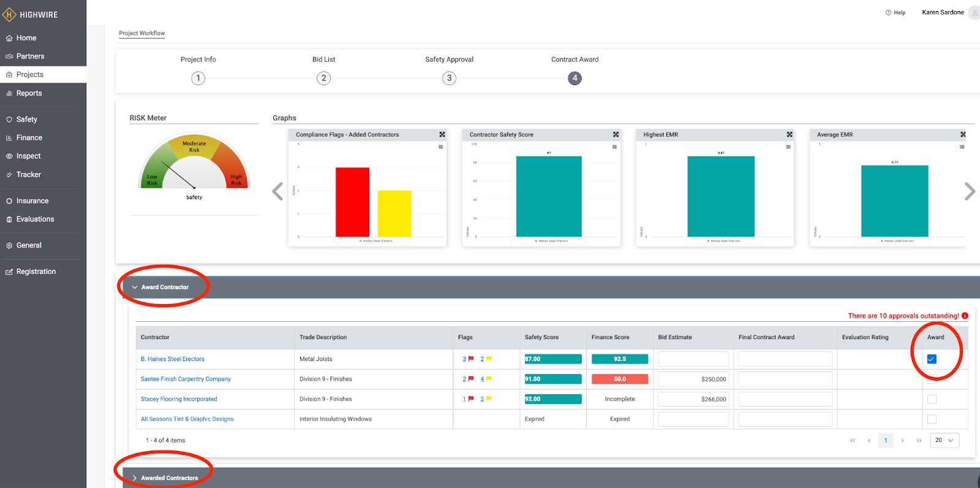Maximize Average EMR graph
This screenshot has height=488, width=980.
coord(963,134)
